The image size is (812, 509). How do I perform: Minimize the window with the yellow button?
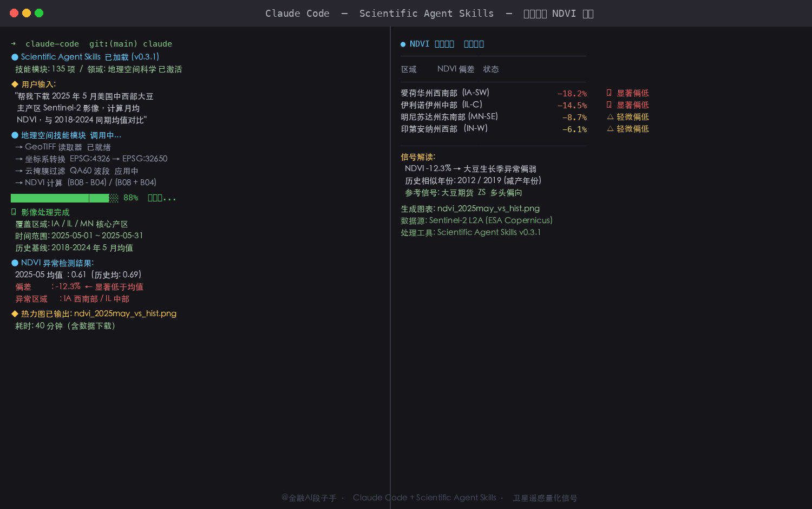pos(27,13)
